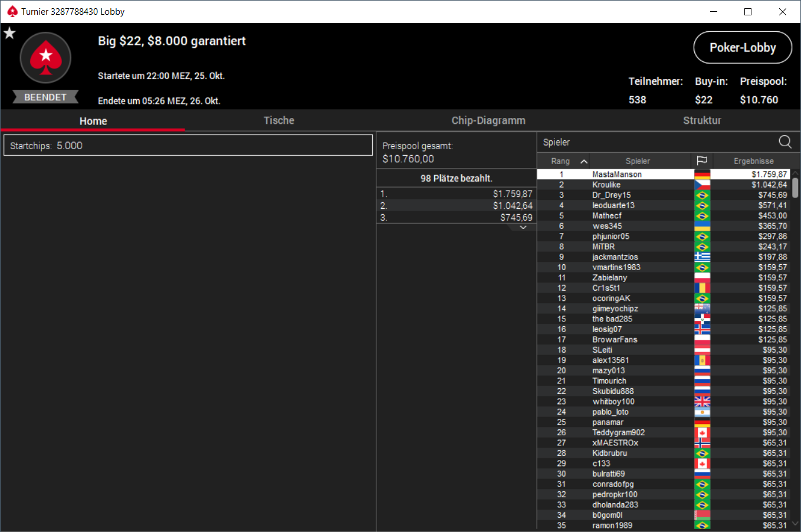Select the first place payout row
801x532 pixels.
(x=456, y=193)
